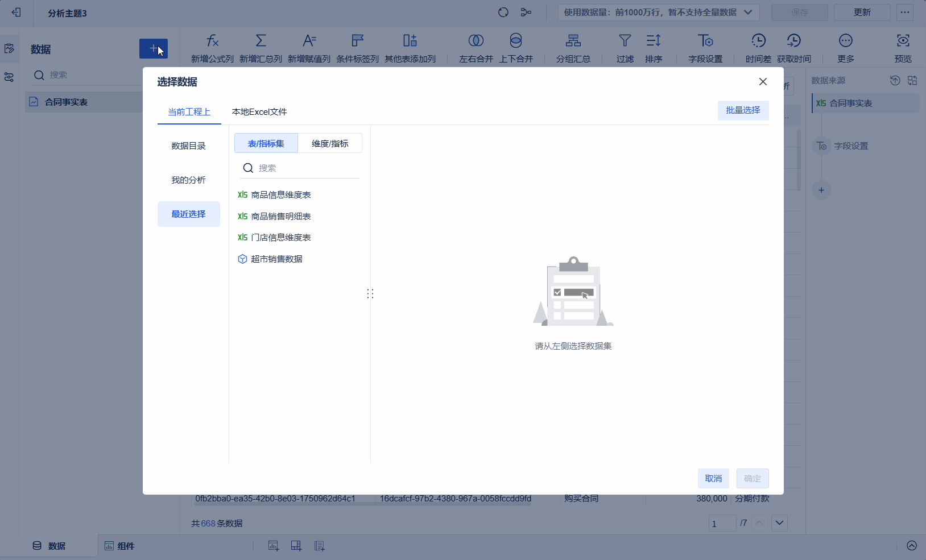This screenshot has width=926, height=560.
Task: Open the three-dot menu at top right
Action: point(905,13)
